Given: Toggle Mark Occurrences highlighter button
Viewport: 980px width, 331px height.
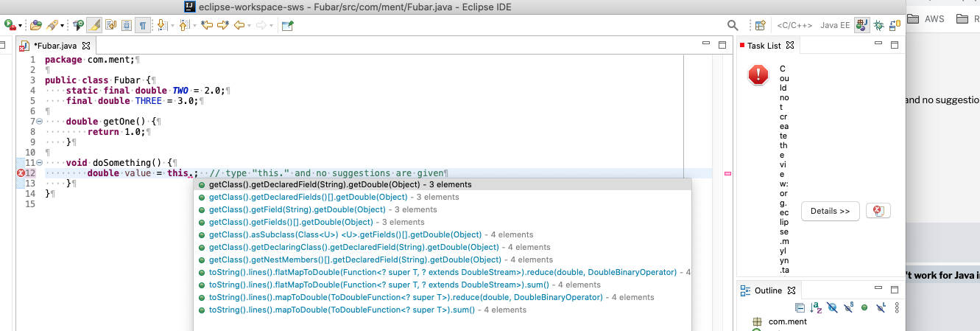Looking at the screenshot, I should tap(94, 26).
